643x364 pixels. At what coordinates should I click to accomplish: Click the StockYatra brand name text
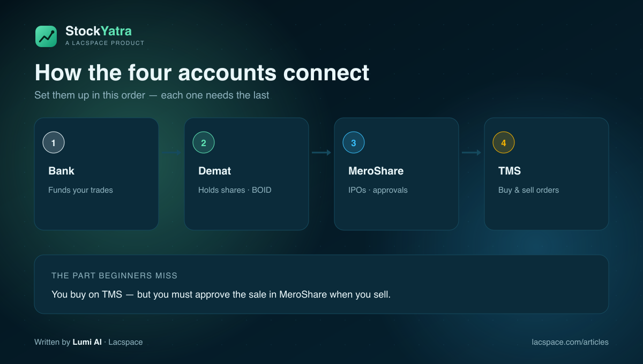99,31
